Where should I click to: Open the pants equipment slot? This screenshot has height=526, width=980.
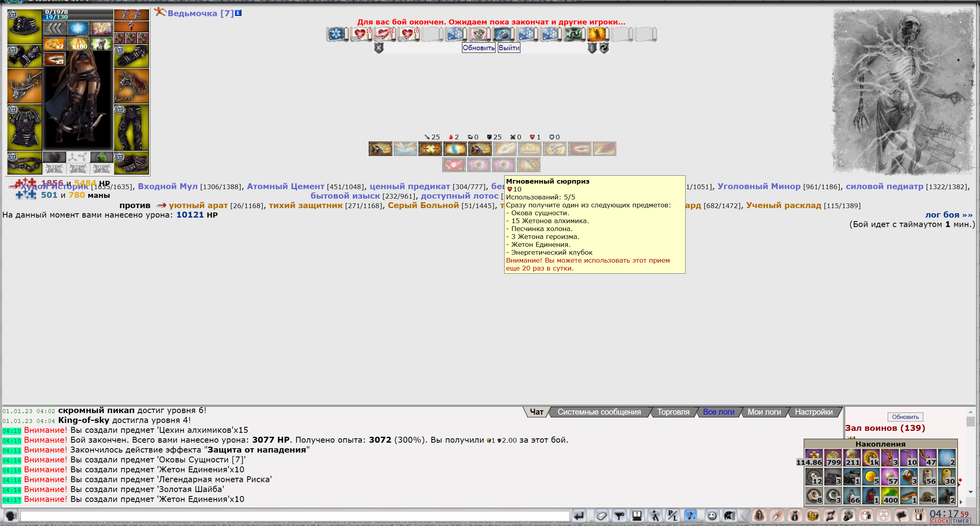(x=131, y=127)
